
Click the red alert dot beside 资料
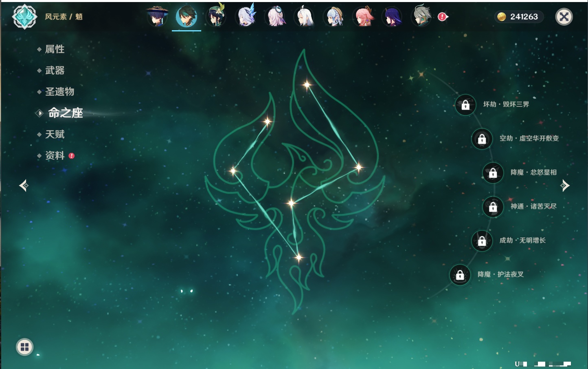[x=72, y=156]
